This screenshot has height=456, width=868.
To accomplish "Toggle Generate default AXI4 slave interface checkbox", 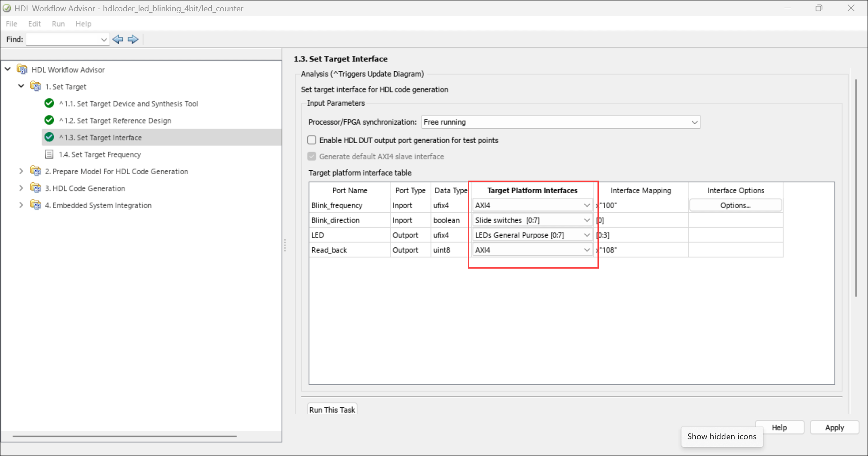I will click(x=312, y=156).
